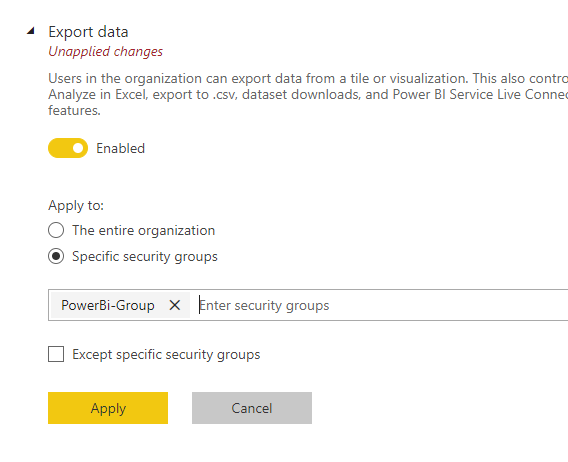Collapse the Export data section triangle
Viewport: 568px width, 462px height.
pos(31,31)
